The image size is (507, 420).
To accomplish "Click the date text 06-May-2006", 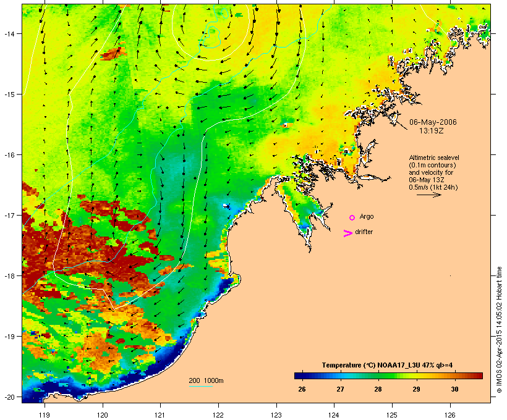I will point(433,122).
